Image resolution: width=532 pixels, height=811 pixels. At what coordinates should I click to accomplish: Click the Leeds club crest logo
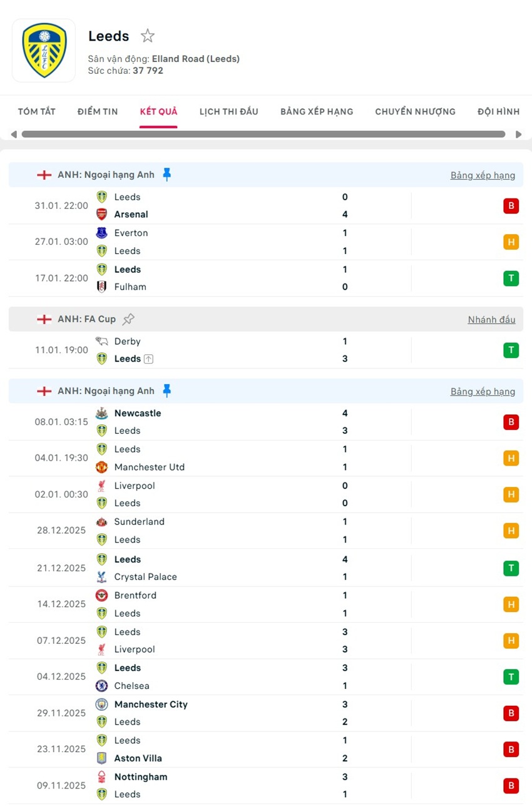43,50
